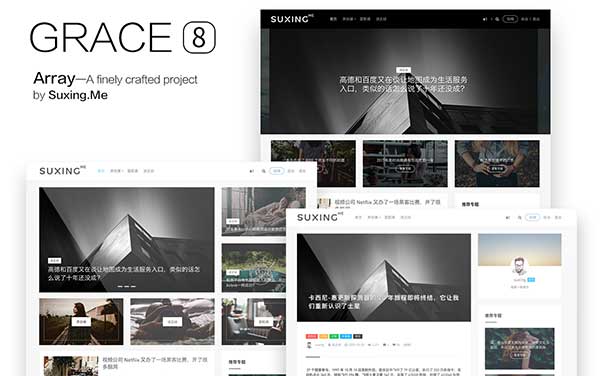Click the comment icon in the article meta row
This screenshot has height=376, width=600.
click(x=385, y=345)
